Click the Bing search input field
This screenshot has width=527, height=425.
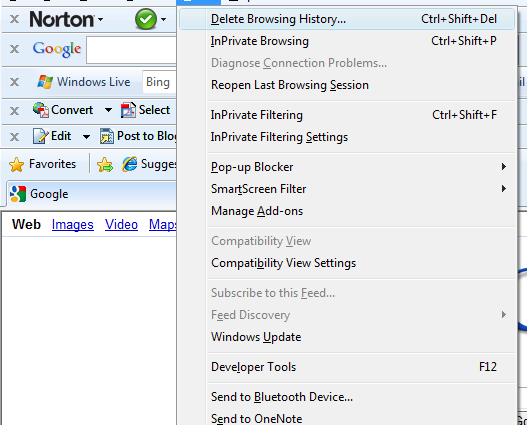159,82
